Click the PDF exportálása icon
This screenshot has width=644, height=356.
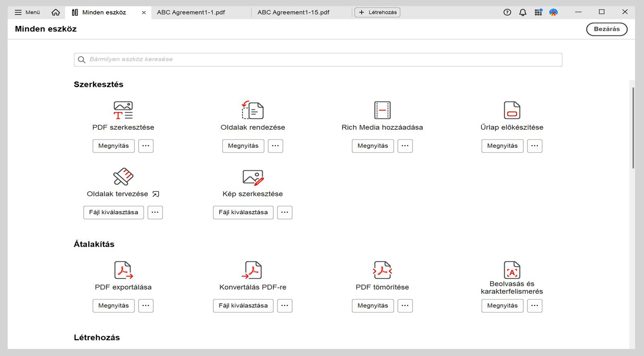tap(123, 270)
